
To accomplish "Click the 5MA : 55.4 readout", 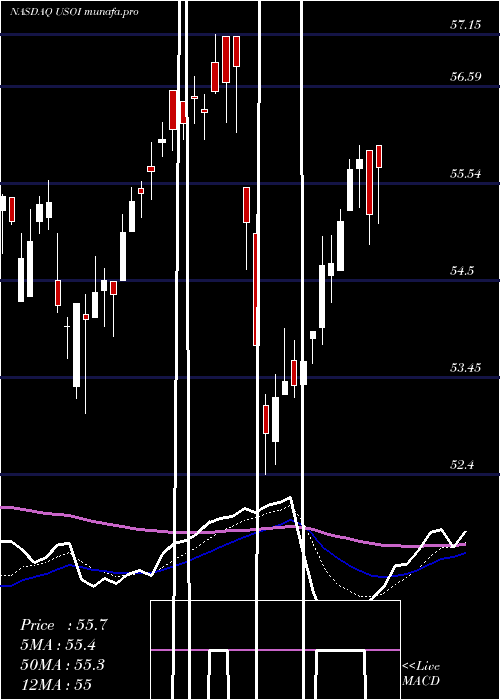I will (58, 645).
